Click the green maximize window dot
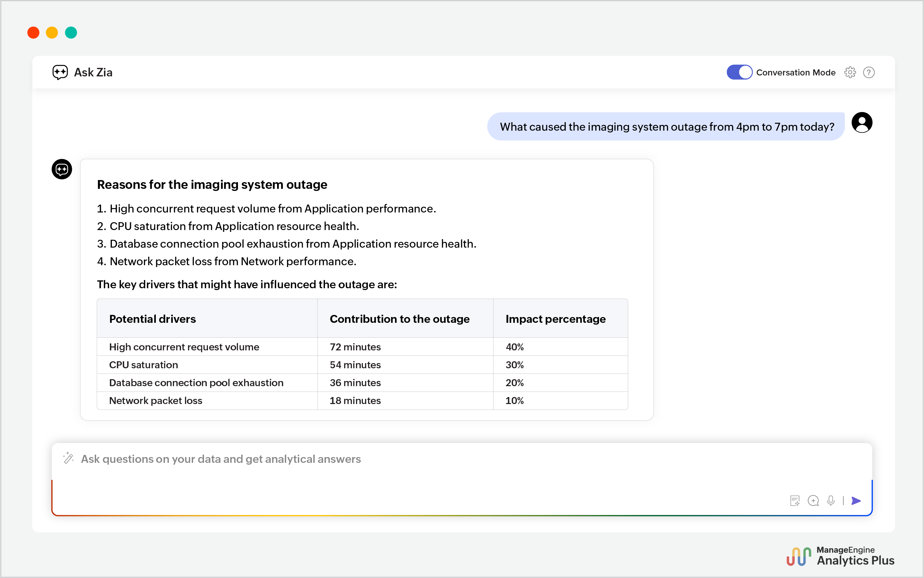This screenshot has height=578, width=924. pyautogui.click(x=71, y=32)
